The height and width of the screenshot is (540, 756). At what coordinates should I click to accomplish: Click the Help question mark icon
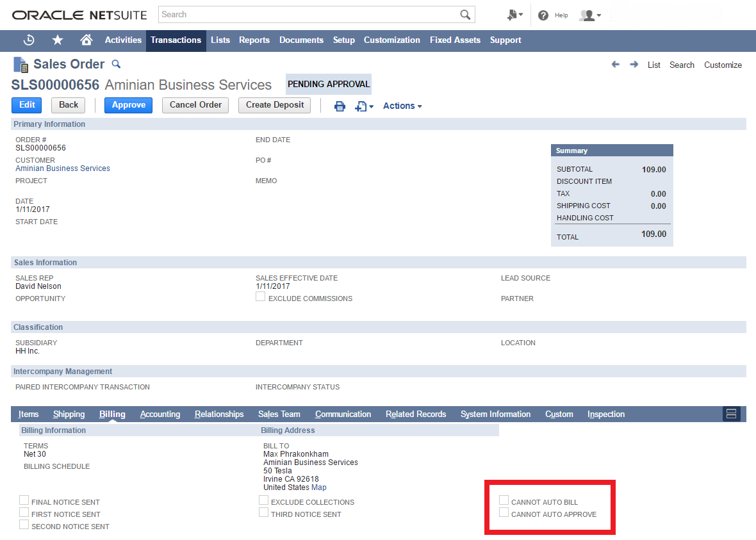(543, 15)
